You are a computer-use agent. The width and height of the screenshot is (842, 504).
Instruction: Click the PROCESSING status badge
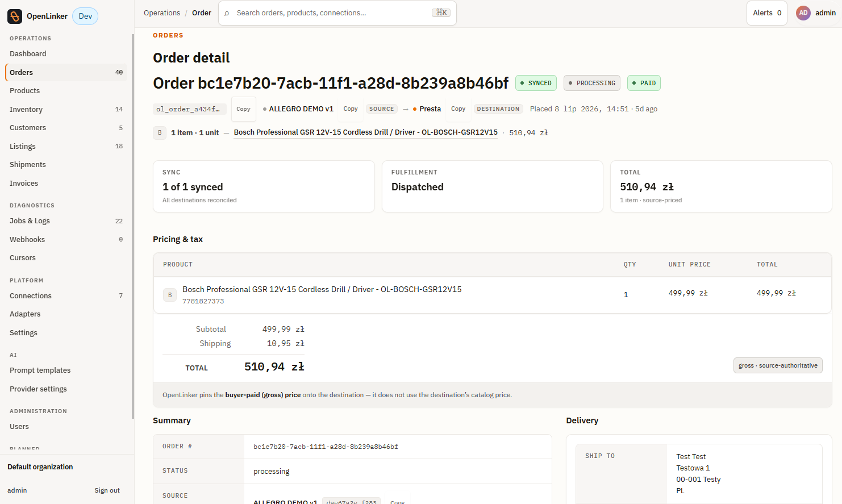click(x=592, y=83)
